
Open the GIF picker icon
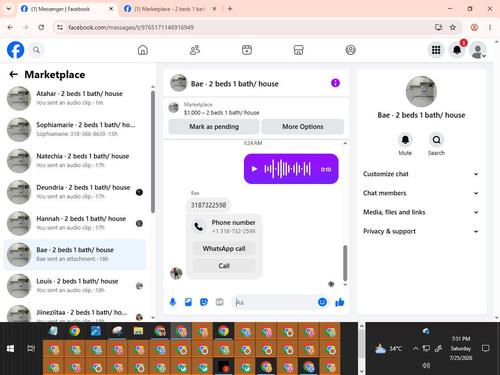[x=219, y=302]
